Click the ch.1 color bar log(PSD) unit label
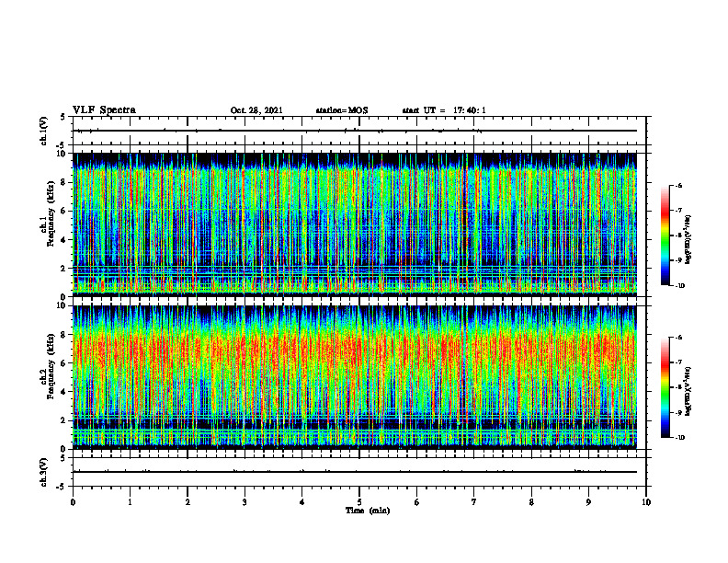 pyautogui.click(x=688, y=240)
